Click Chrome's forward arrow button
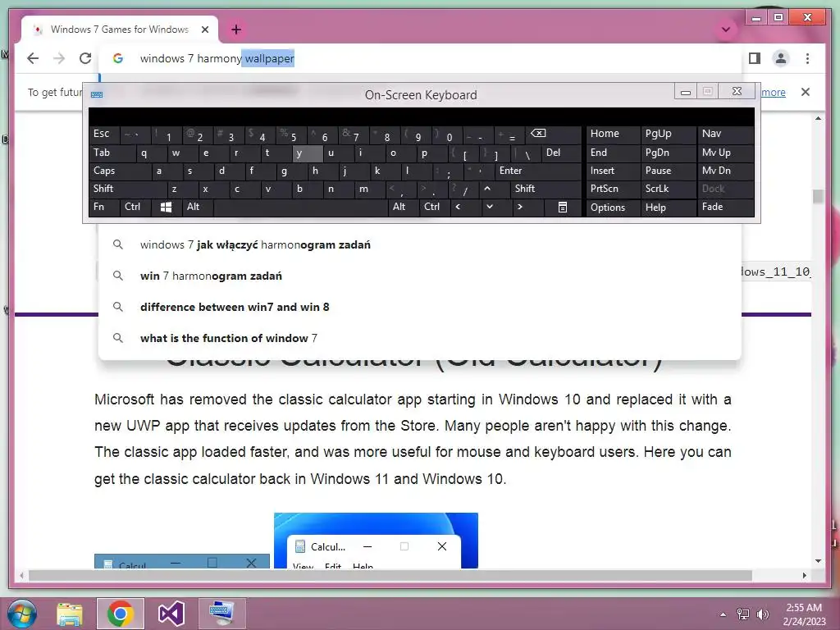 [59, 58]
